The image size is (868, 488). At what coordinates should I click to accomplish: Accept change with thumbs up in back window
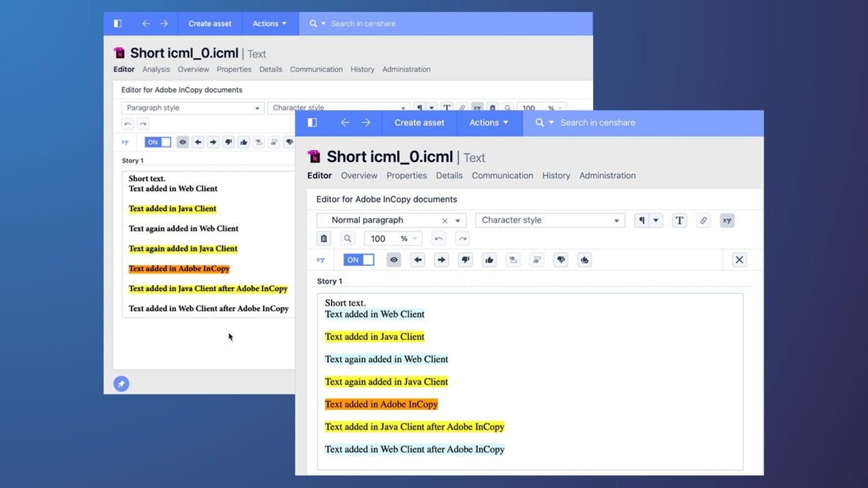coord(243,142)
